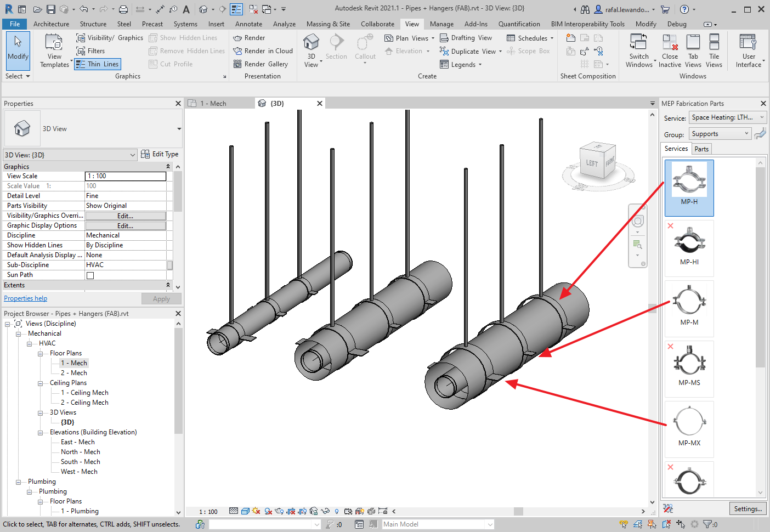Select the MP-M hanger thumbnail
Screen dimensions: 770x532
(689, 308)
